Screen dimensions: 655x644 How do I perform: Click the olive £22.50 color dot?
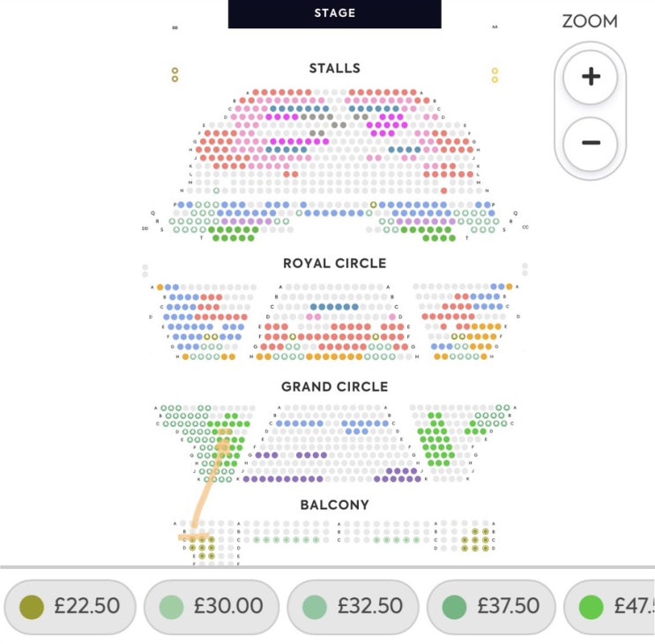coord(32,607)
